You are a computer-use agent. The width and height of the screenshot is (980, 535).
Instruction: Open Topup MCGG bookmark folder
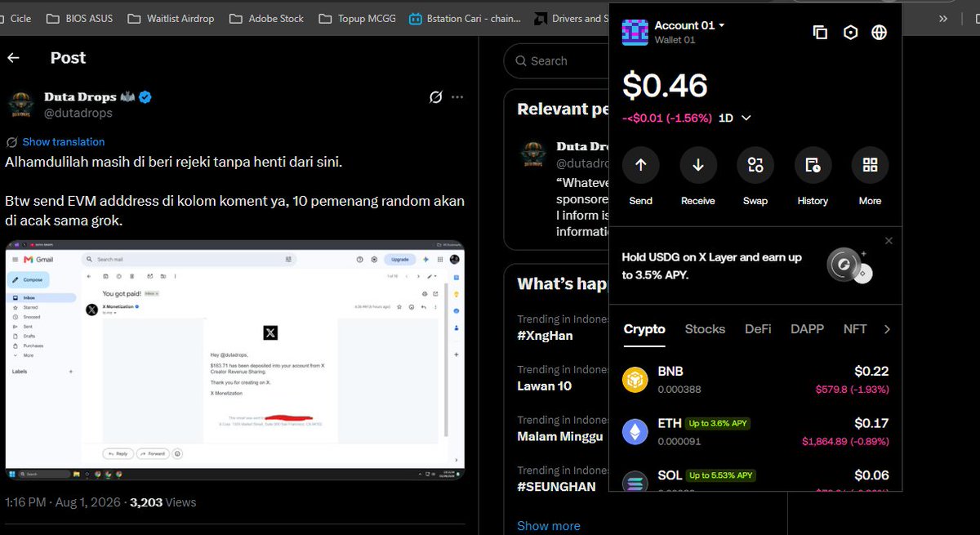[357, 18]
